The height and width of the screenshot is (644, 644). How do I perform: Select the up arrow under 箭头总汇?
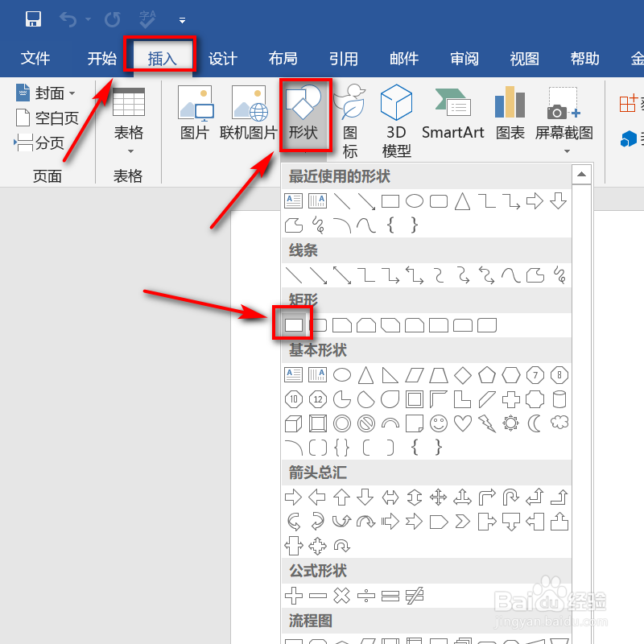[341, 497]
